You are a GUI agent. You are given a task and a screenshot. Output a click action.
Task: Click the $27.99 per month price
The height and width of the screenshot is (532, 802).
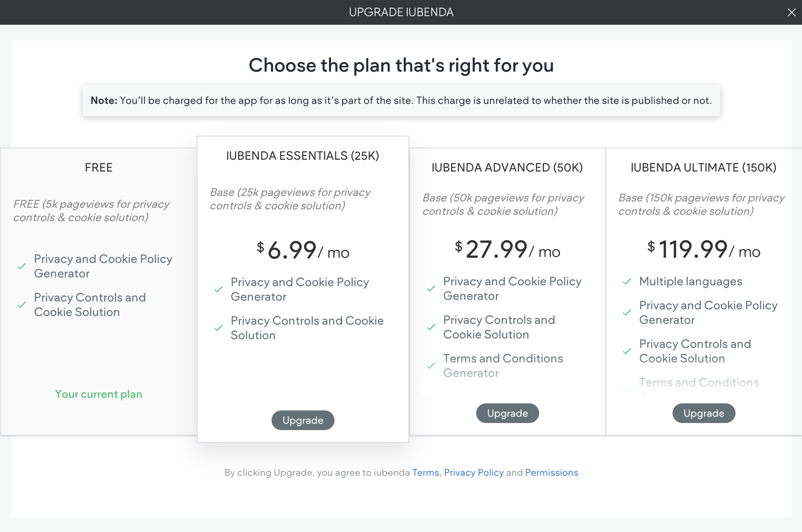pos(507,250)
